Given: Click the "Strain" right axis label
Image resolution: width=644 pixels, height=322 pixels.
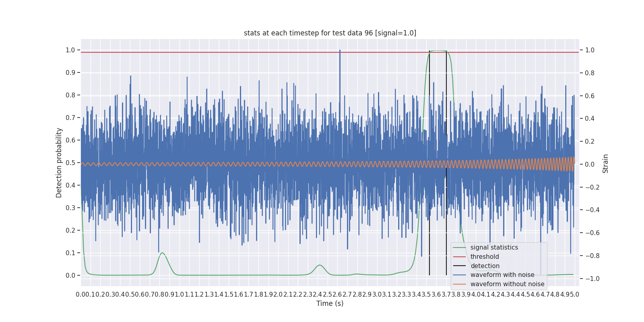Looking at the screenshot, I should click(605, 163).
